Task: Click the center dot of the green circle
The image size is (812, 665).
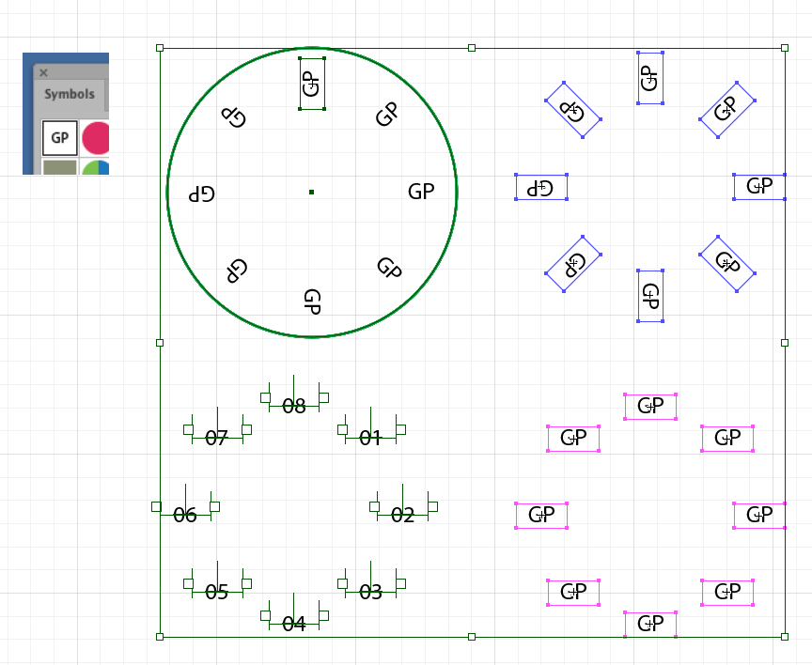Action: click(312, 192)
